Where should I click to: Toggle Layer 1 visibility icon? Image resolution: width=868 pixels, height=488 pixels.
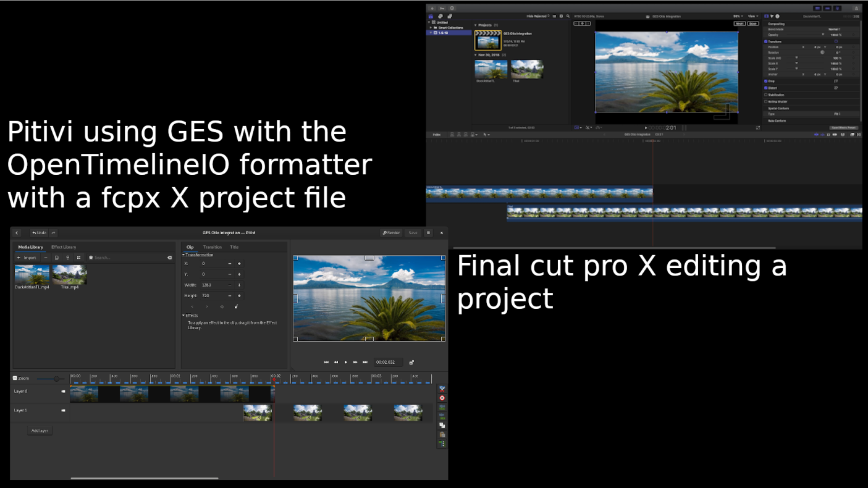pos(63,410)
